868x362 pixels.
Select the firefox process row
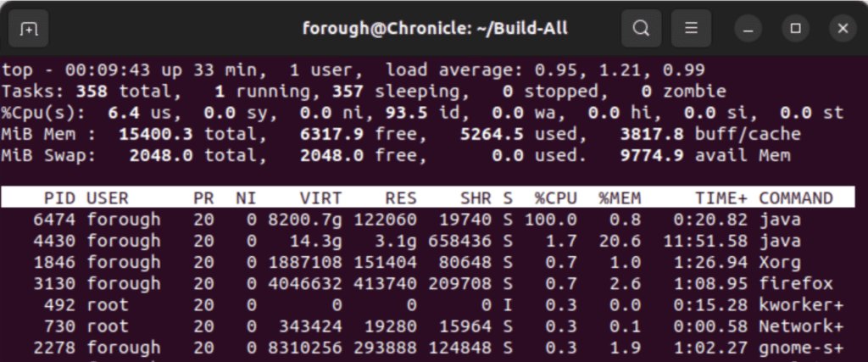click(x=427, y=284)
